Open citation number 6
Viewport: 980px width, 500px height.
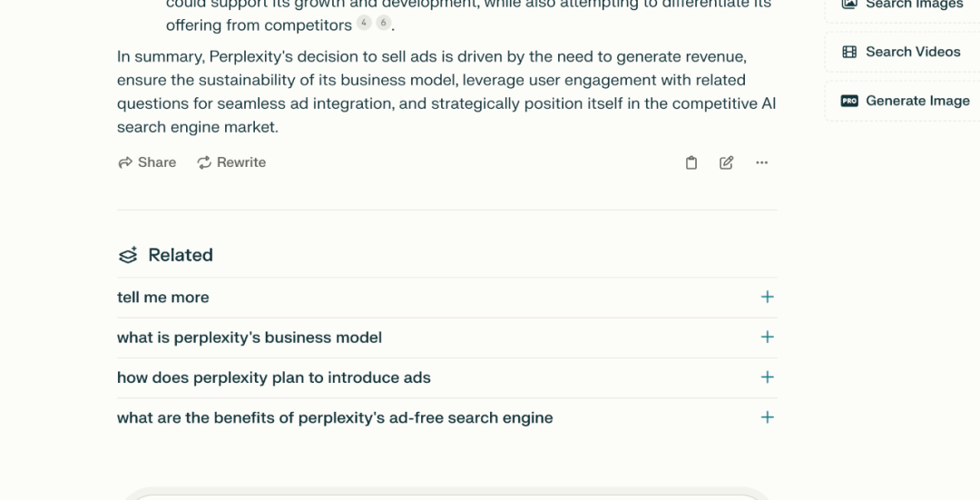[383, 23]
